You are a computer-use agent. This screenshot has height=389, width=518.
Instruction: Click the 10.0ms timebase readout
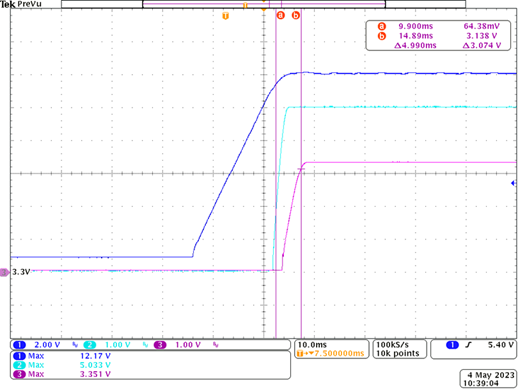(312, 345)
